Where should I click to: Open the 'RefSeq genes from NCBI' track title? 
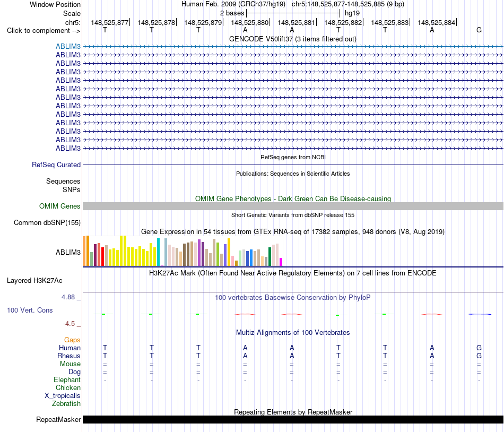pyautogui.click(x=293, y=157)
